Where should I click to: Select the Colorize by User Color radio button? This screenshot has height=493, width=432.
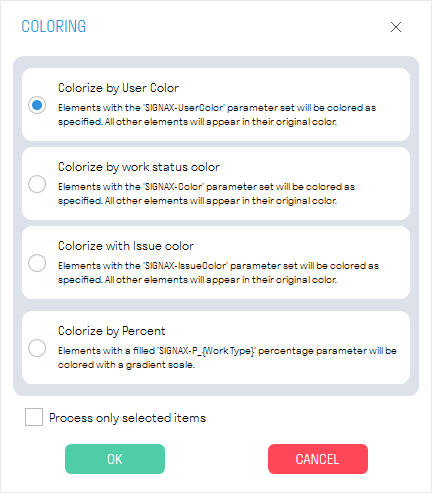37,105
